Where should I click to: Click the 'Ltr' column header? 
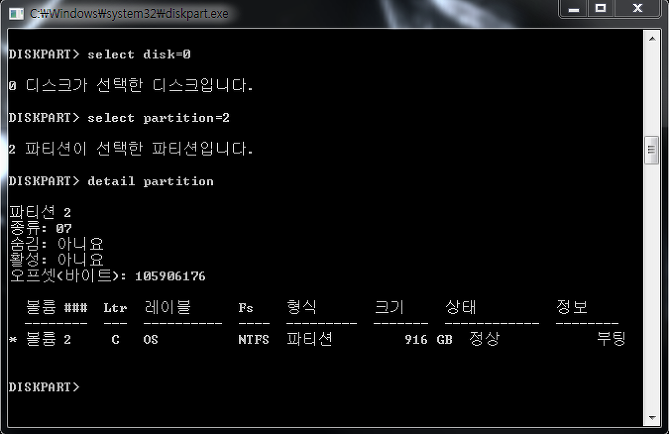(x=115, y=308)
